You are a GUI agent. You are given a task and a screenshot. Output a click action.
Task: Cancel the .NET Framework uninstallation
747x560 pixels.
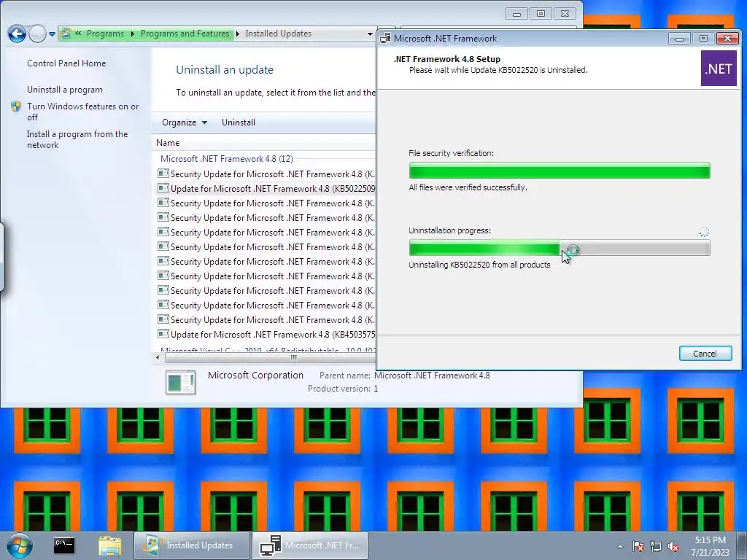(x=705, y=354)
